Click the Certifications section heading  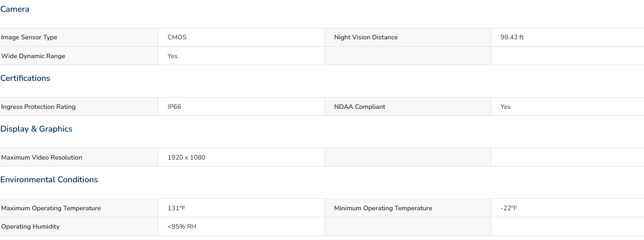[x=25, y=78]
